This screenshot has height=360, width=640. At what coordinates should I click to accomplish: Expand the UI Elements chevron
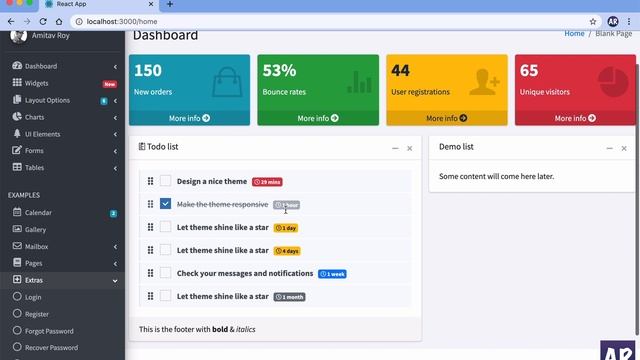tap(115, 135)
